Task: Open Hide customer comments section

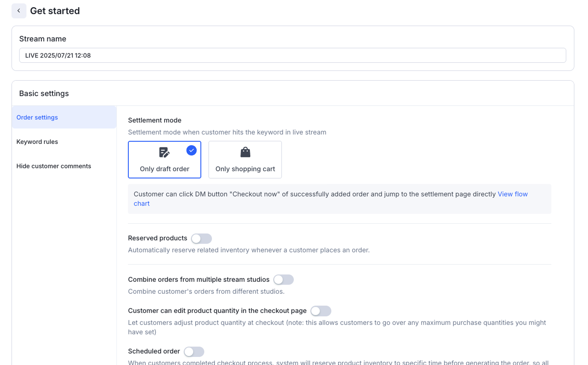Action: [x=54, y=166]
